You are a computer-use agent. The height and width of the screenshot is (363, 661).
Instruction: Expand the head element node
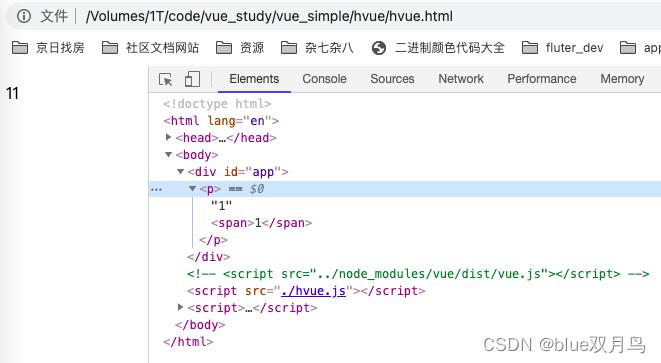(168, 137)
